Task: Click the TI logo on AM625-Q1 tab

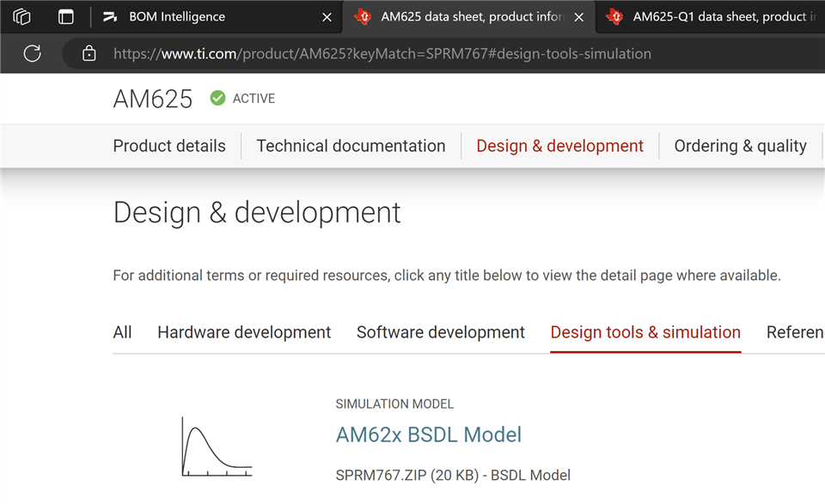Action: 614,17
